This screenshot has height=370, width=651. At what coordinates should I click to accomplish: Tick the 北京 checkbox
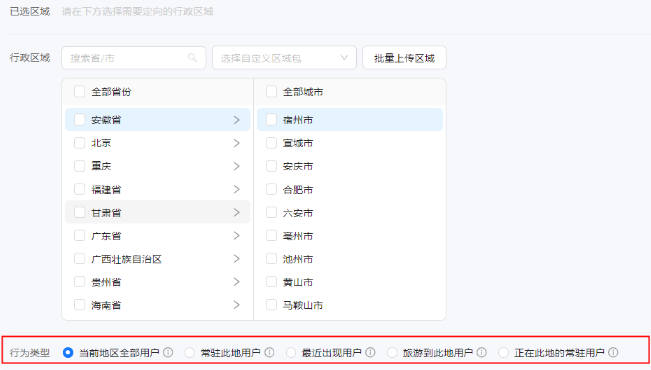click(79, 143)
